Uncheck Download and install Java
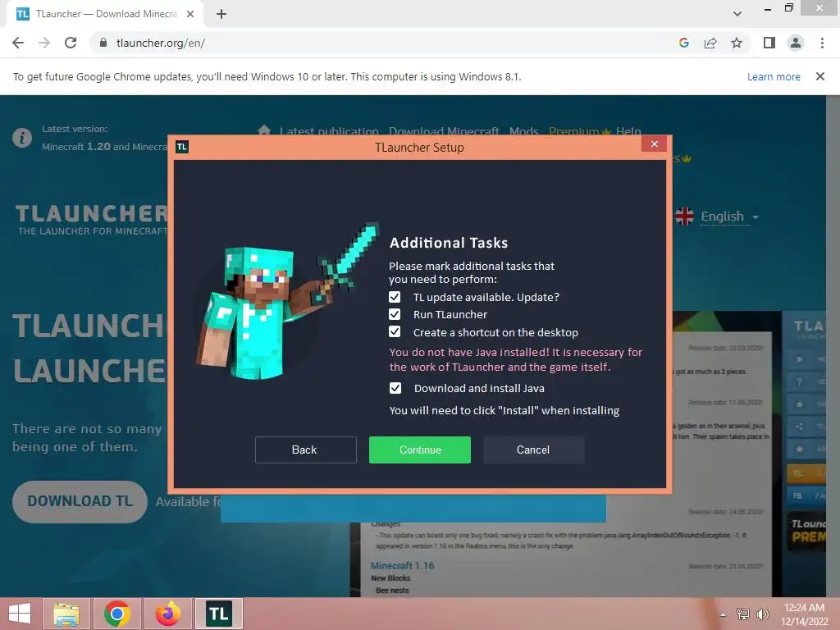Viewport: 840px width, 630px height. tap(395, 388)
